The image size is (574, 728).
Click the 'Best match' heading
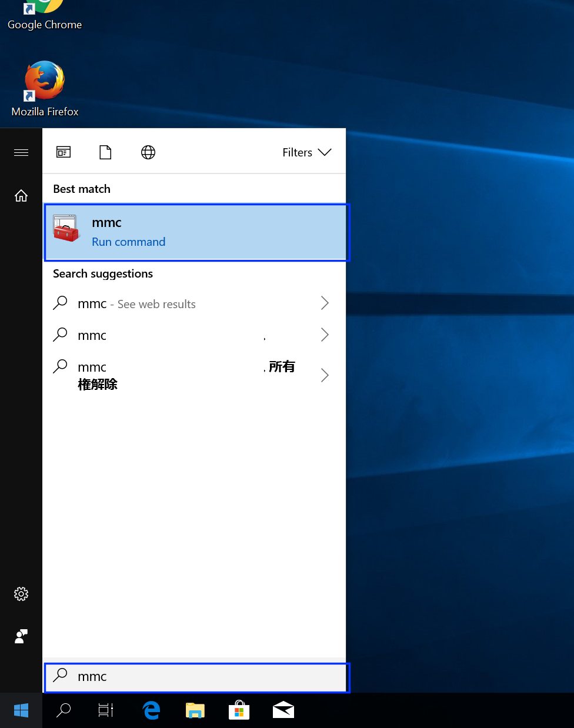coord(82,189)
